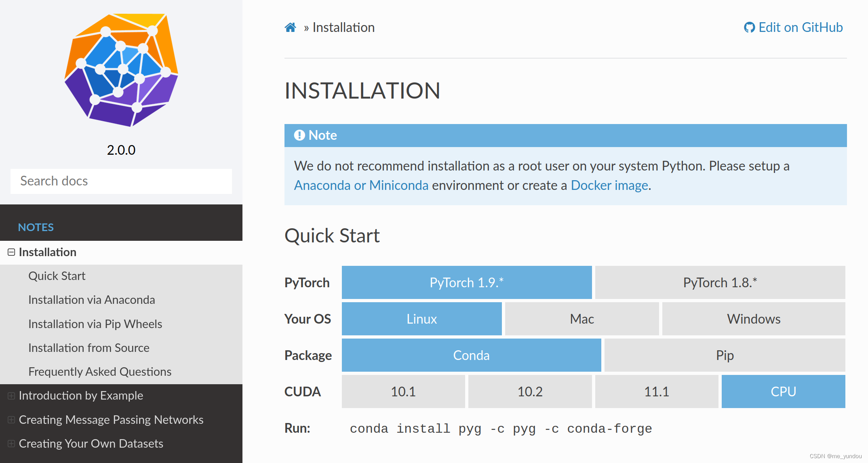Click the PyG logo image

[121, 70]
